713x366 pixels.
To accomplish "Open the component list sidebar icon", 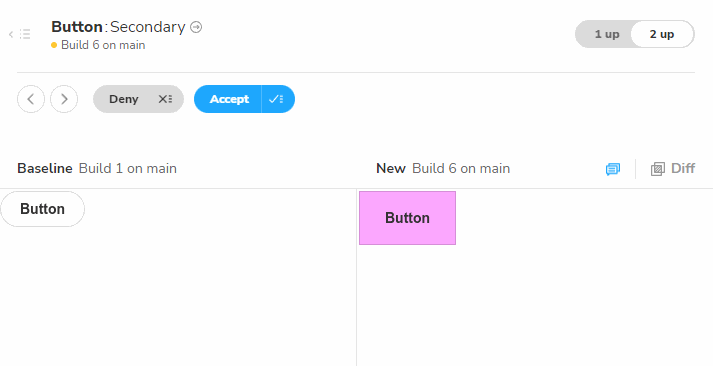I will point(20,34).
